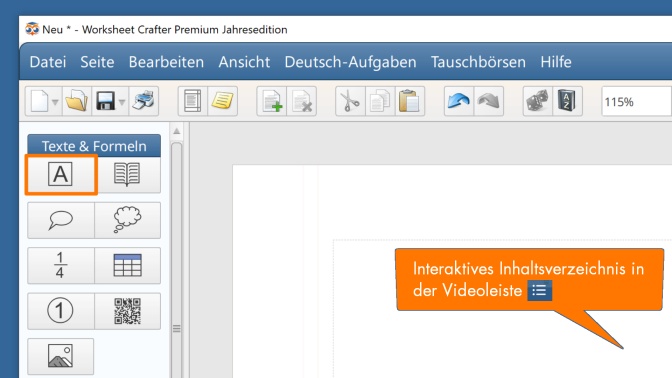Print the worksheet
Viewport: 672px width, 378px height.
pyautogui.click(x=143, y=102)
